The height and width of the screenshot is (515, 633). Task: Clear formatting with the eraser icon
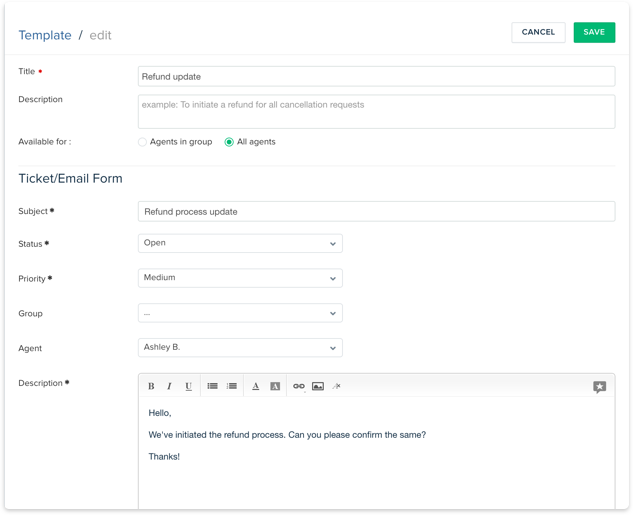336,386
